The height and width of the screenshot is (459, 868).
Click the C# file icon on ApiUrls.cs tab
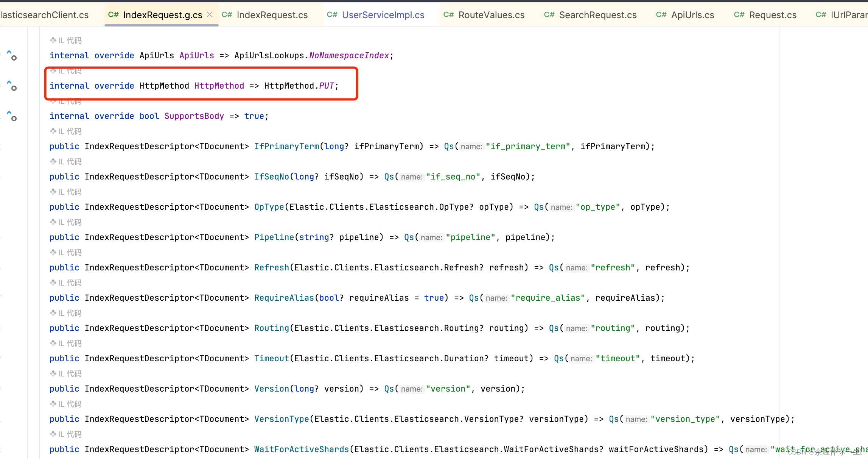tap(661, 15)
